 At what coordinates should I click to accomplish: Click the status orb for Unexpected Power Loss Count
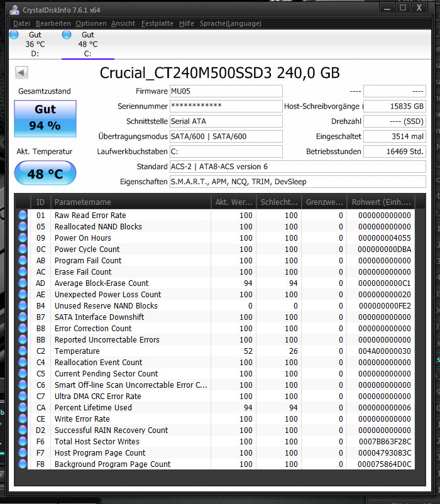click(x=23, y=295)
